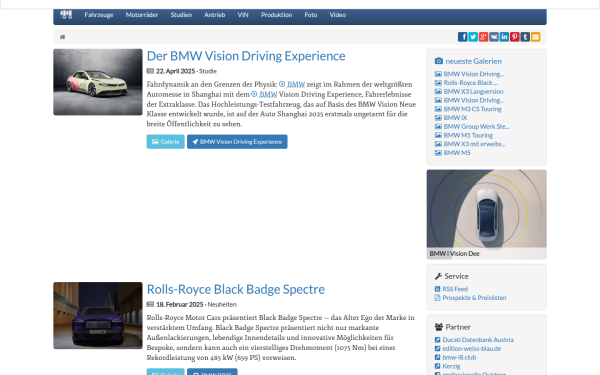The image size is (600, 375).
Task: Open BMW M5 Touring gallery link
Action: click(468, 135)
